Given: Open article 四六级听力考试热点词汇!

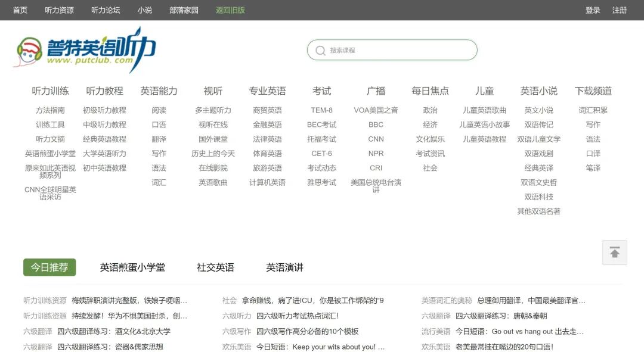Looking at the screenshot, I should [297, 316].
